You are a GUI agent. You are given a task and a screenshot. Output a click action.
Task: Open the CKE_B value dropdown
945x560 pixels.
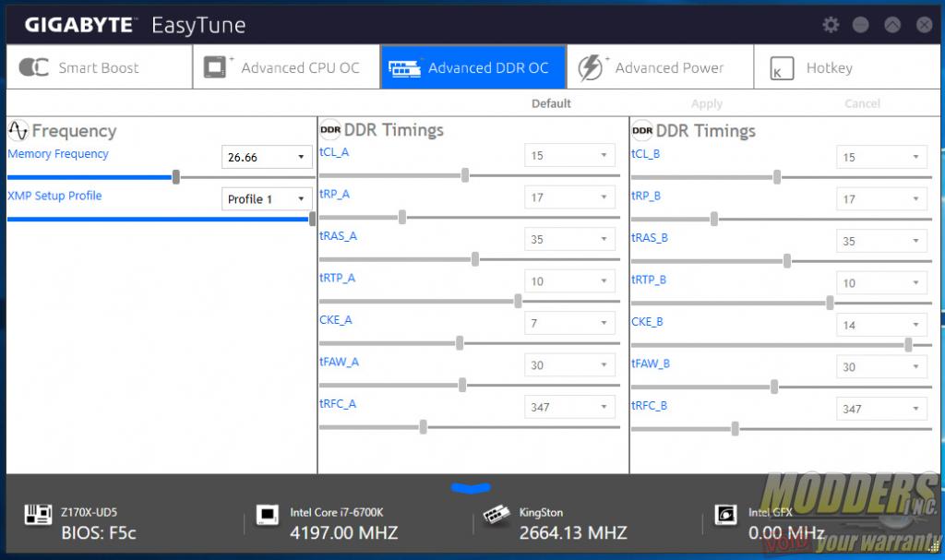point(881,325)
